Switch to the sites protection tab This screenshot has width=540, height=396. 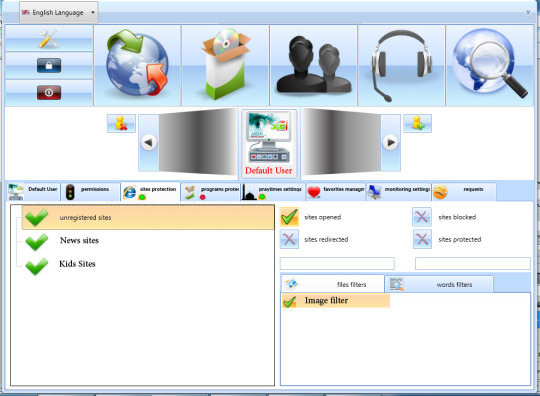point(150,192)
